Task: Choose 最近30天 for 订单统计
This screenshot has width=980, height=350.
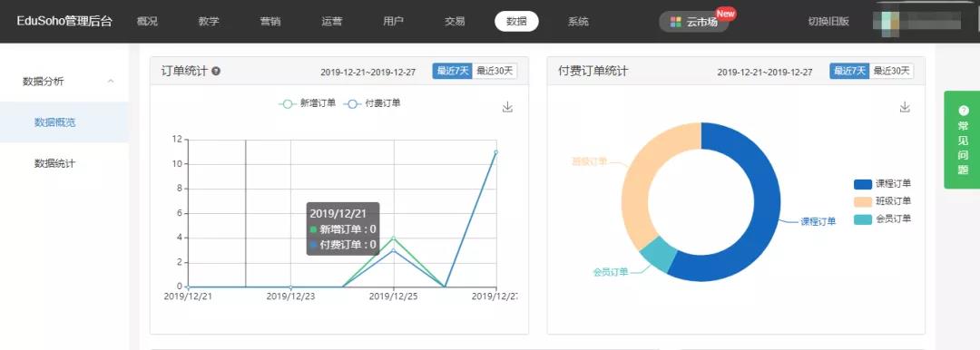Action: tap(495, 71)
